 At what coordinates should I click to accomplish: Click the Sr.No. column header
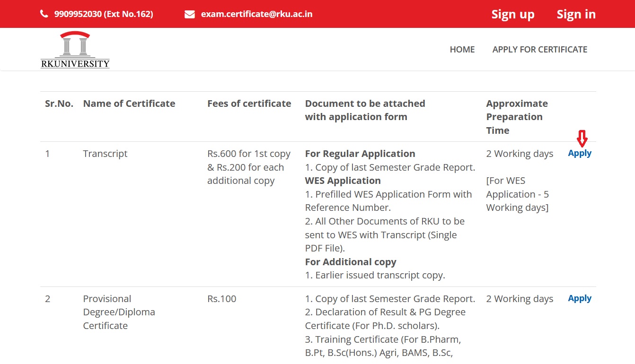[x=59, y=104]
